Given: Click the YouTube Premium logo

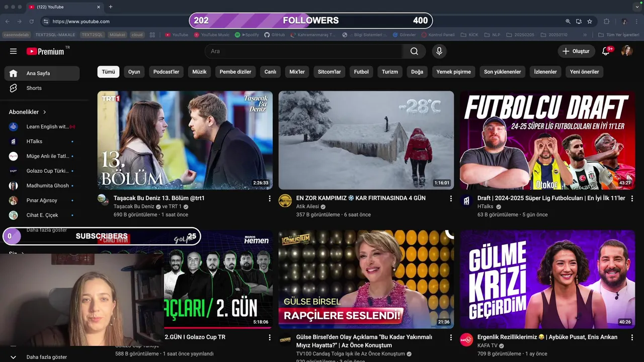Looking at the screenshot, I should coord(45,51).
